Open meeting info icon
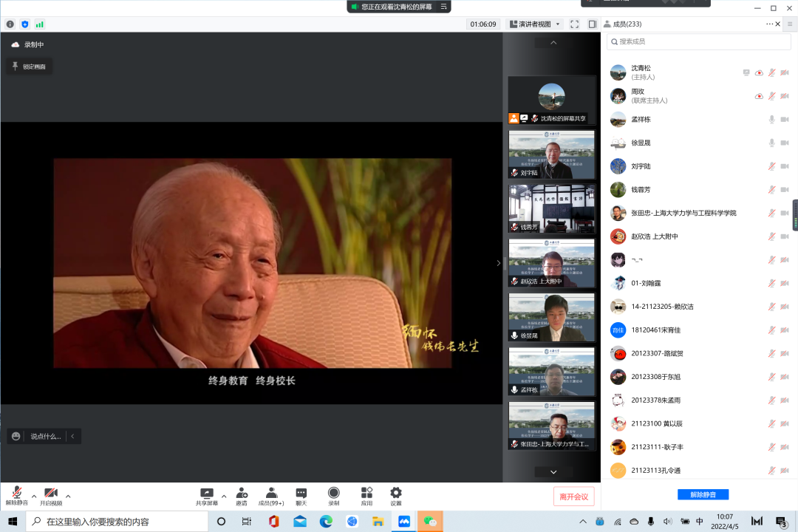Screen dimensions: 798x532 click(10, 24)
